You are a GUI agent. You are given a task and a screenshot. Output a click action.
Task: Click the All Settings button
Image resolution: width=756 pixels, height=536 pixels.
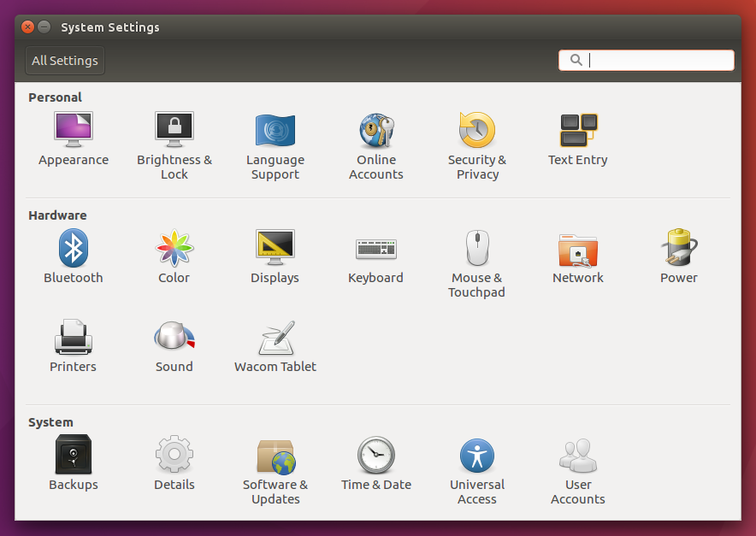point(65,61)
